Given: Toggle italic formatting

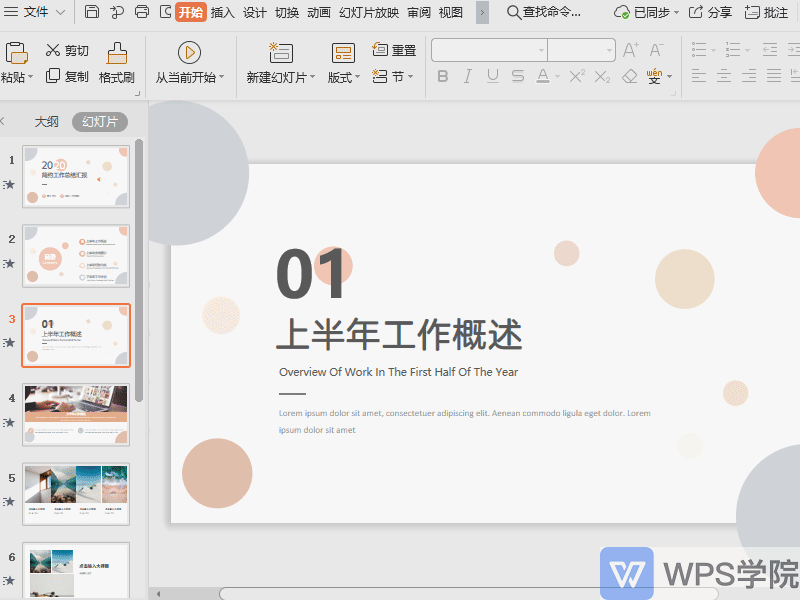Looking at the screenshot, I should 467,76.
